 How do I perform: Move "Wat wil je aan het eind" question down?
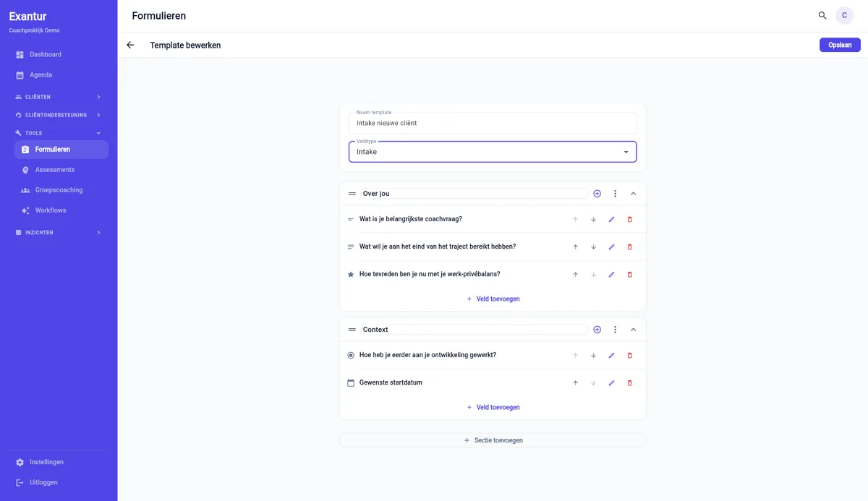[593, 247]
